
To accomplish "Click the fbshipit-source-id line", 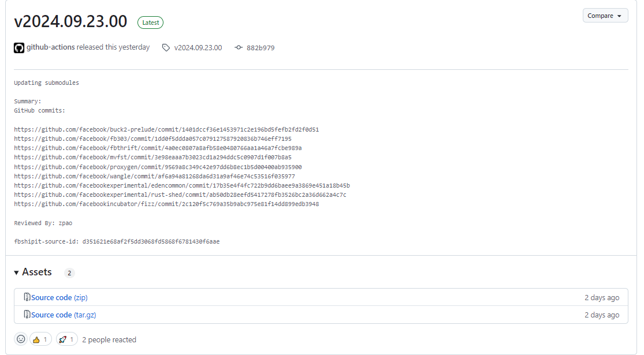I will pyautogui.click(x=117, y=241).
